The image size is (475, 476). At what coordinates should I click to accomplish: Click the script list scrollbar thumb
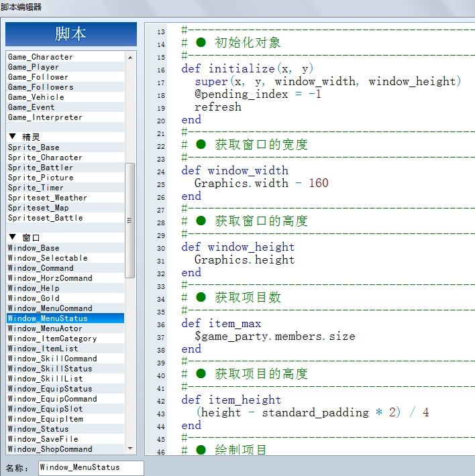(x=130, y=221)
